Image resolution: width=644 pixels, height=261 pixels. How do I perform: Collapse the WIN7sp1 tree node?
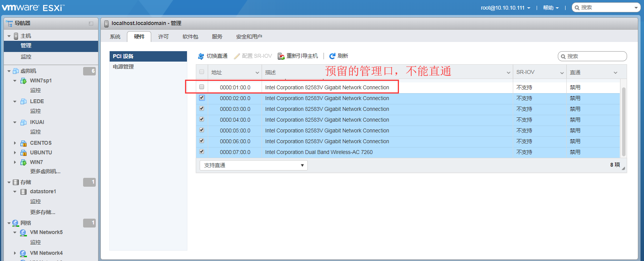[15, 81]
